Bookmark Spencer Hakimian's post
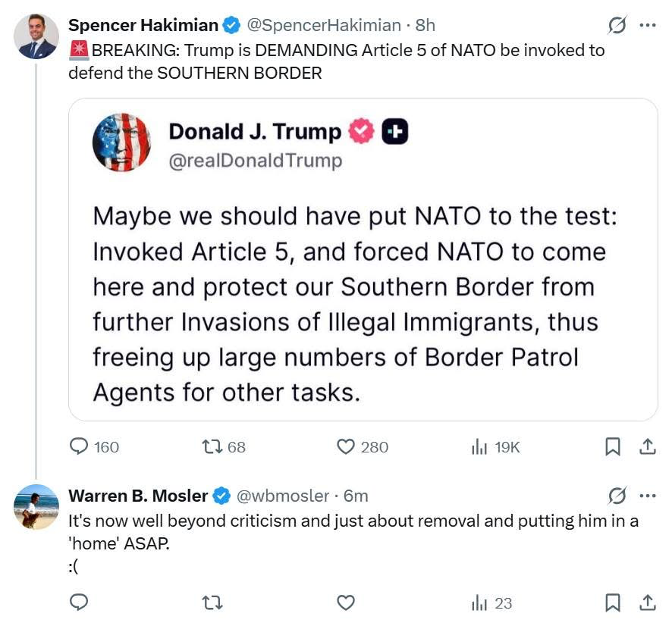This screenshot has width=672, height=626. point(613,447)
